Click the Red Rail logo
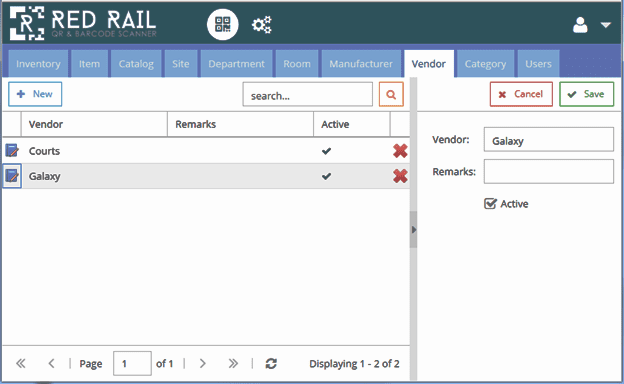Image resolution: width=624 pixels, height=384 pixels. (x=83, y=23)
